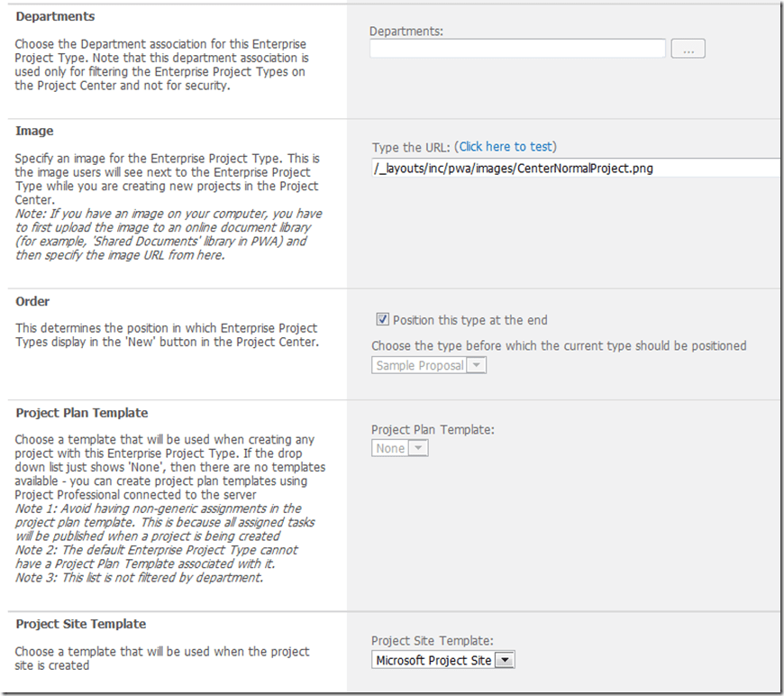Click the 'Type the URL:' label
The image size is (784, 696).
[412, 146]
